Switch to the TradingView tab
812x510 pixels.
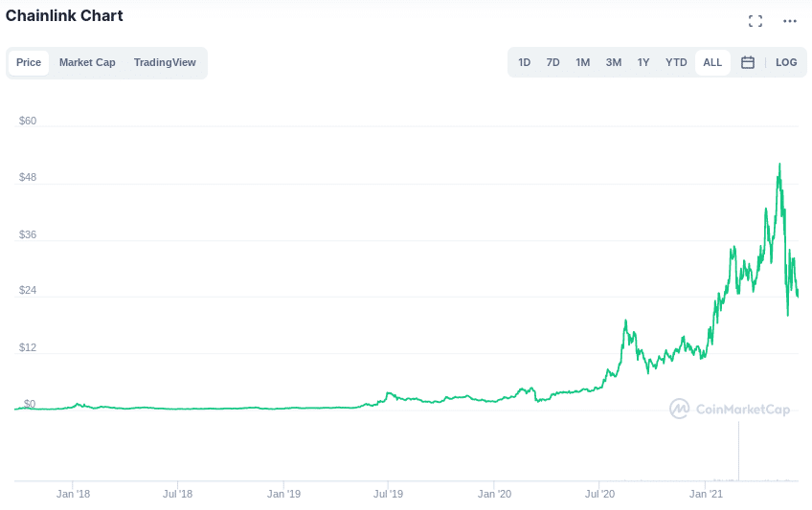point(165,62)
